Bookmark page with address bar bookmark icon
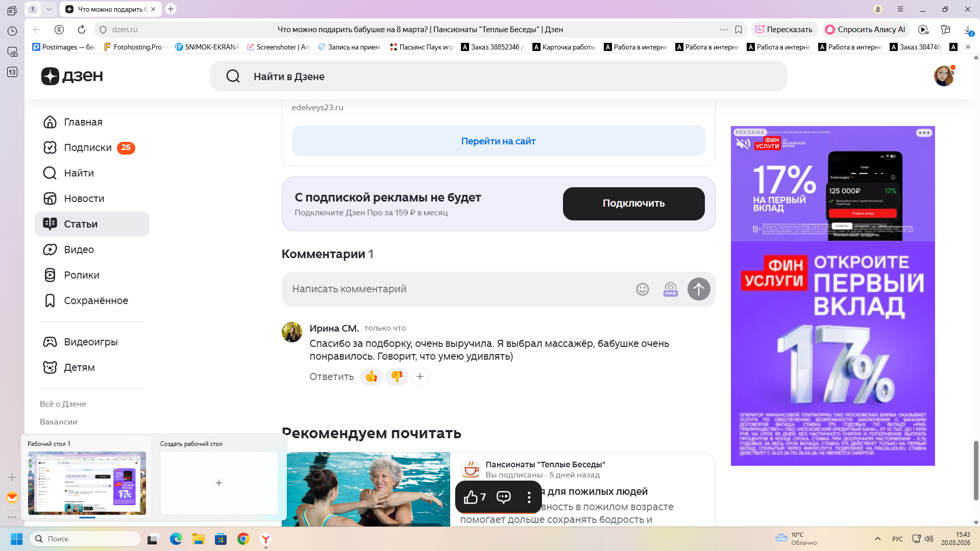Viewport: 980px width, 551px height. pos(738,30)
